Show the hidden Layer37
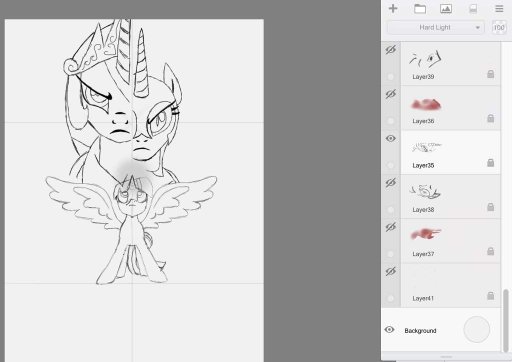Screen dimensions: 512x362 click(391, 227)
